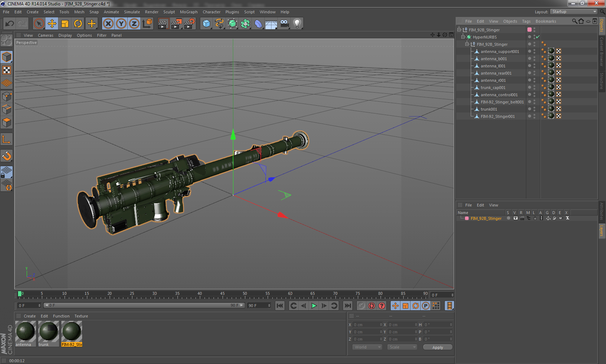The image size is (606, 364).
Task: Open the Object Manager Tags menu
Action: [x=526, y=21]
